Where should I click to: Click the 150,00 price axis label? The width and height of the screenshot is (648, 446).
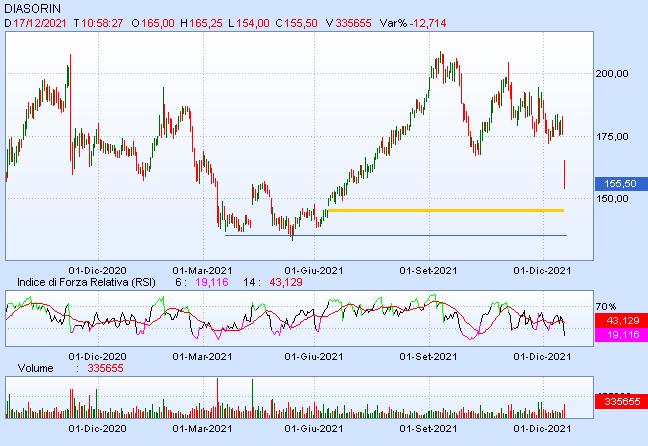point(612,199)
